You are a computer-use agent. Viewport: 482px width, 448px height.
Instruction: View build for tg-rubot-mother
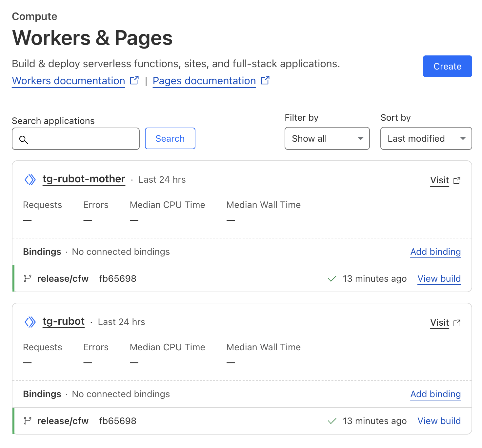439,279
